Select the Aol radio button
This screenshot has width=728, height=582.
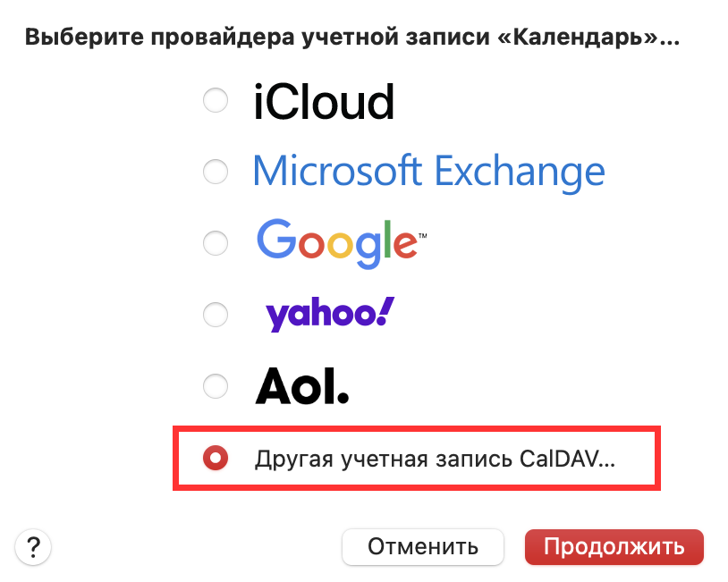216,385
